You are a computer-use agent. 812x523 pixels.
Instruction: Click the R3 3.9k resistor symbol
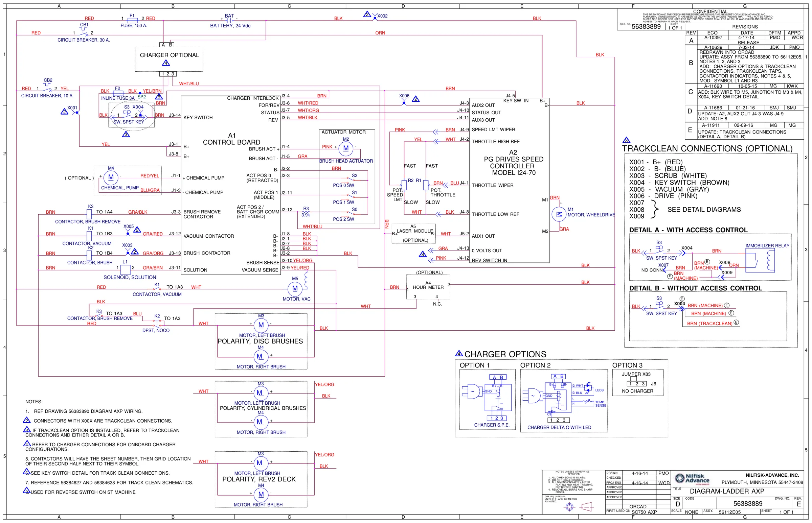point(306,212)
